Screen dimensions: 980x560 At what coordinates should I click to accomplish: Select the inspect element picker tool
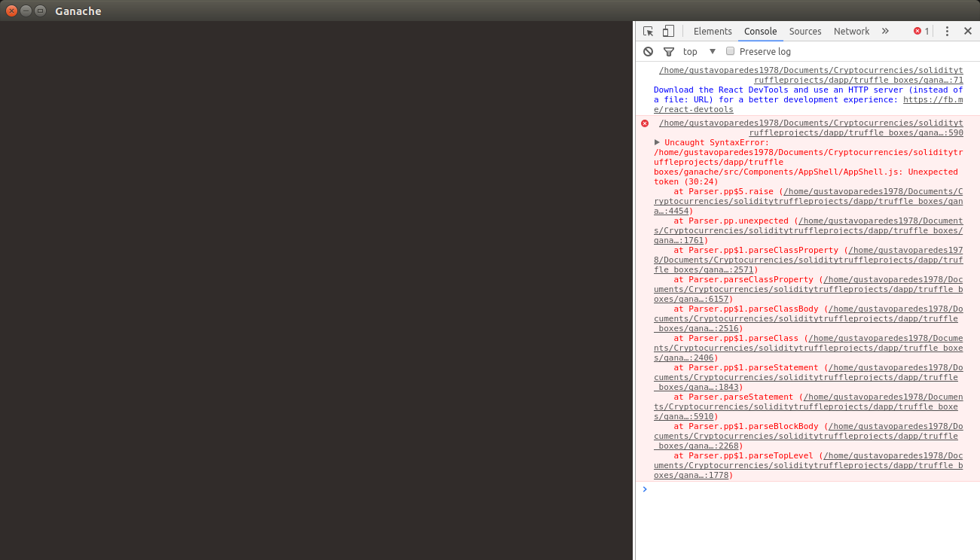click(x=646, y=31)
